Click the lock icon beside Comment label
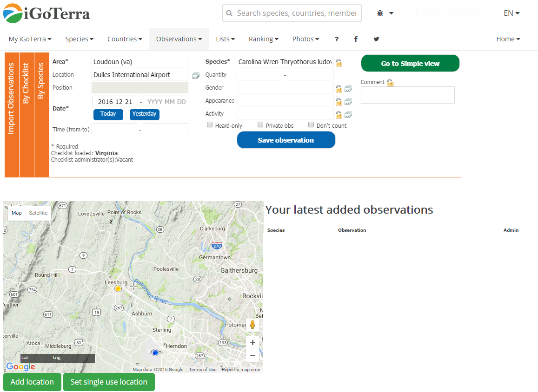This screenshot has height=392, width=538. pyautogui.click(x=390, y=83)
